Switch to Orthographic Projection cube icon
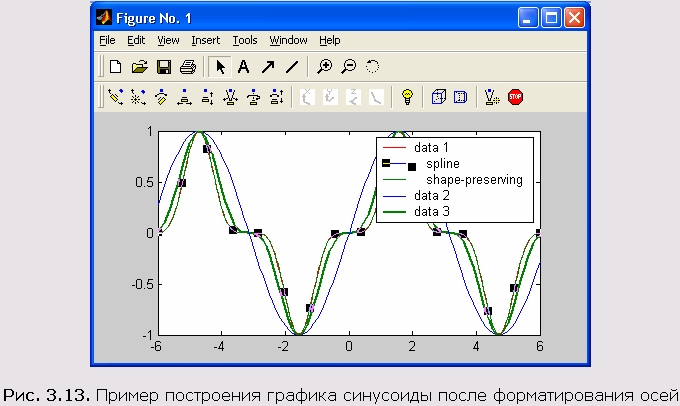Viewport: 680px width, 406px height. 438,97
